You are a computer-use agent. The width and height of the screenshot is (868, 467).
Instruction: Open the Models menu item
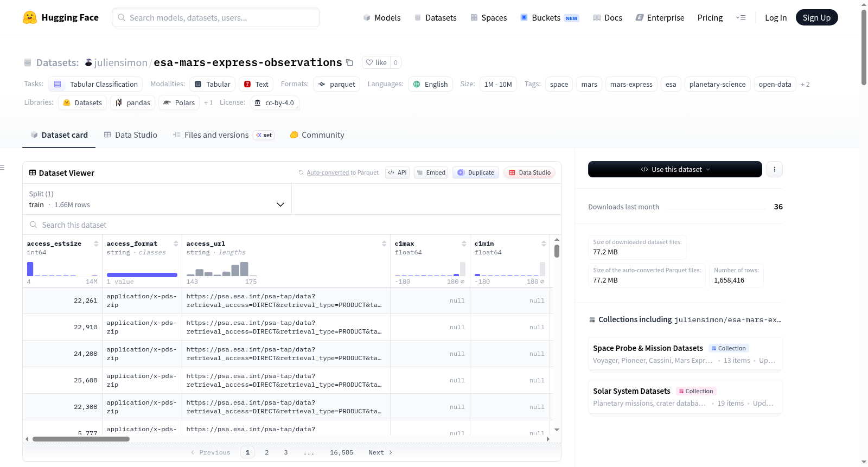click(x=382, y=17)
